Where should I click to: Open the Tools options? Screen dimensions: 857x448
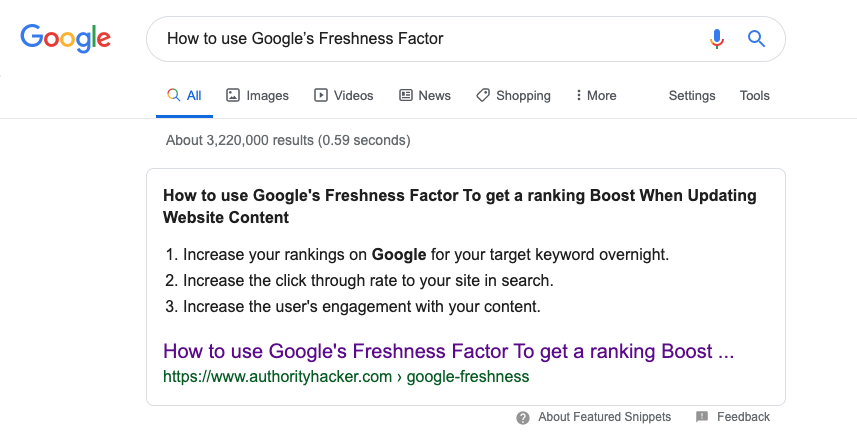tap(755, 96)
